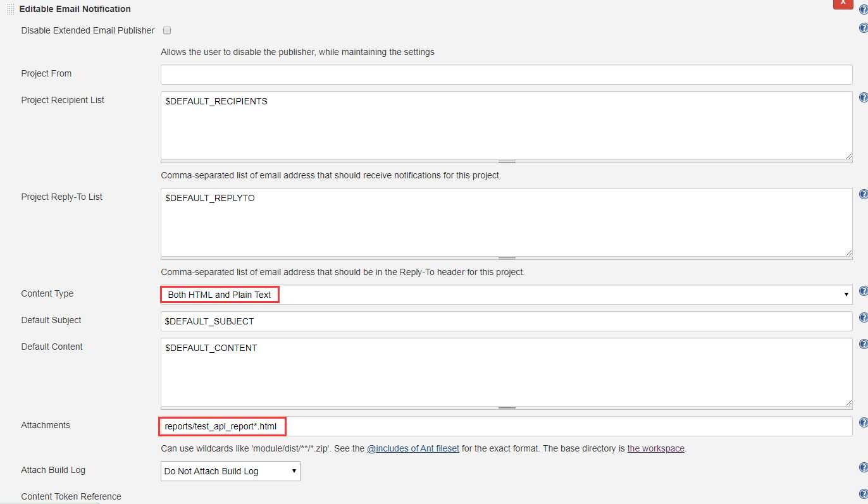Open help for Editable Email Notification

pos(864,10)
